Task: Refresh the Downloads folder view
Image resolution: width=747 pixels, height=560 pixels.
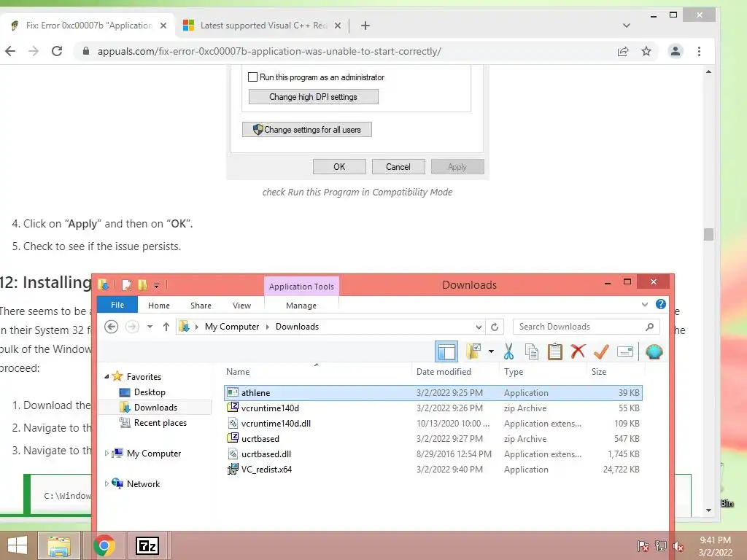Action: [495, 327]
